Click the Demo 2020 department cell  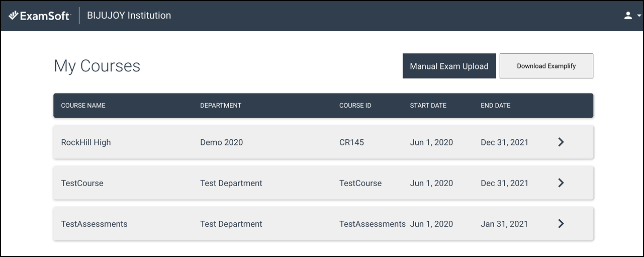pyautogui.click(x=221, y=142)
